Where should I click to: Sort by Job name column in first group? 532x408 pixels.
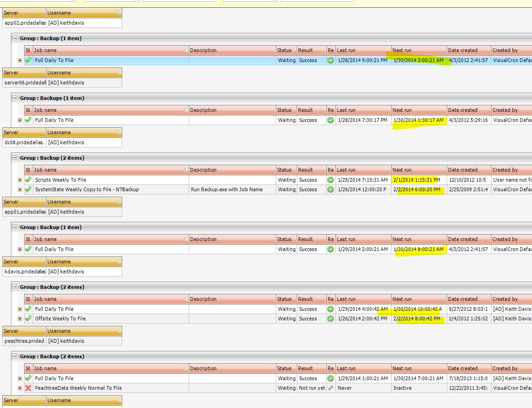coord(110,50)
